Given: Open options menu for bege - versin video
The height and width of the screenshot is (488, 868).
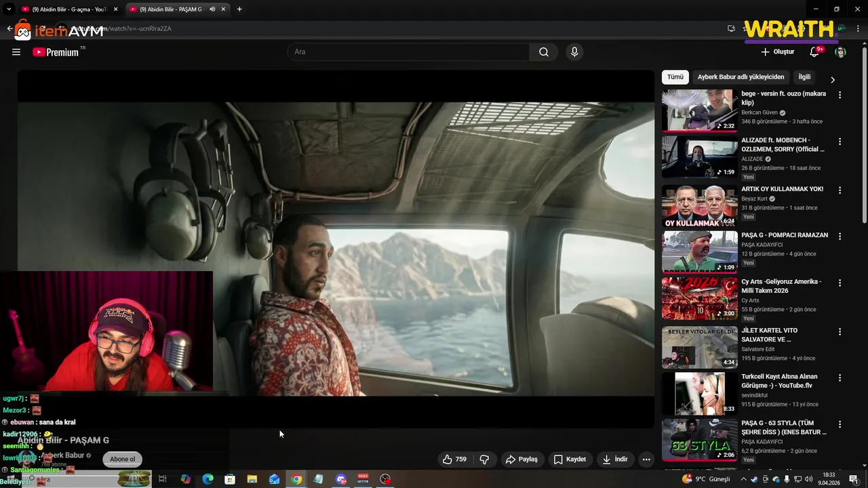Looking at the screenshot, I should pos(840,96).
